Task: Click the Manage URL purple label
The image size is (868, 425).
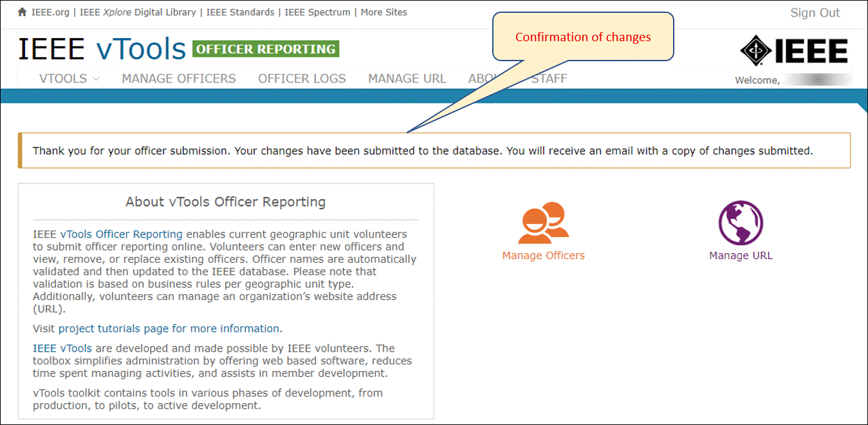Action: (x=741, y=256)
